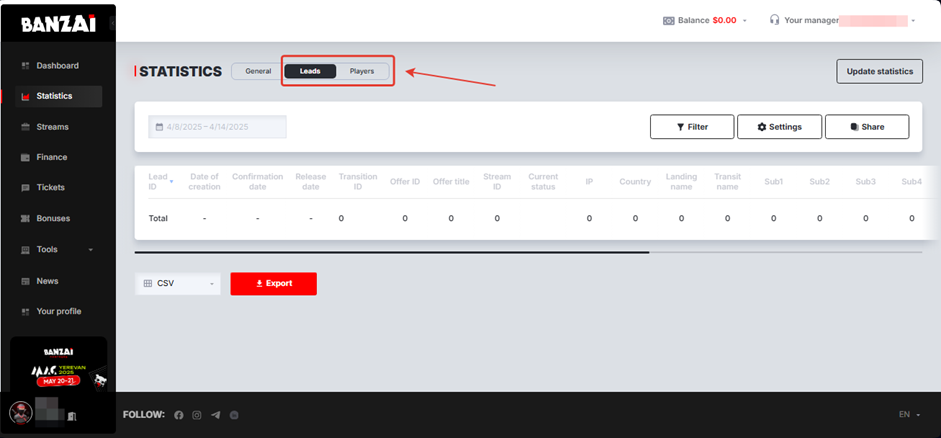Go to the Finance page
941x438 pixels.
coord(50,157)
